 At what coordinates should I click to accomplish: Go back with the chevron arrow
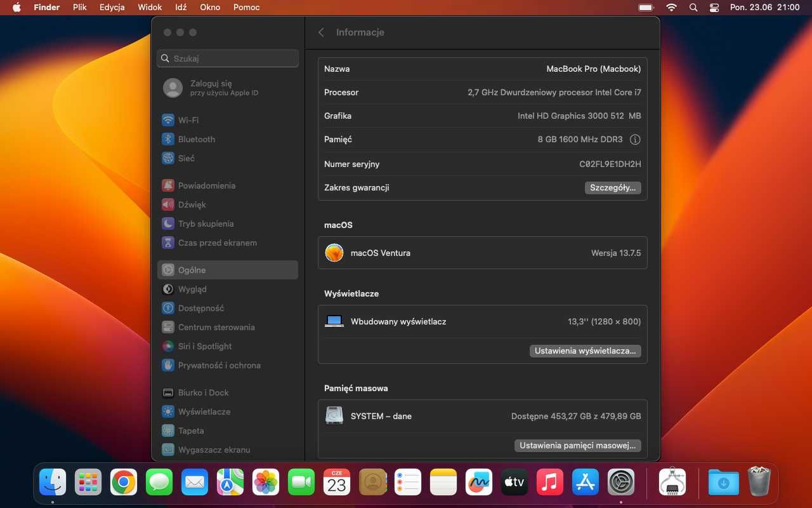(x=321, y=32)
